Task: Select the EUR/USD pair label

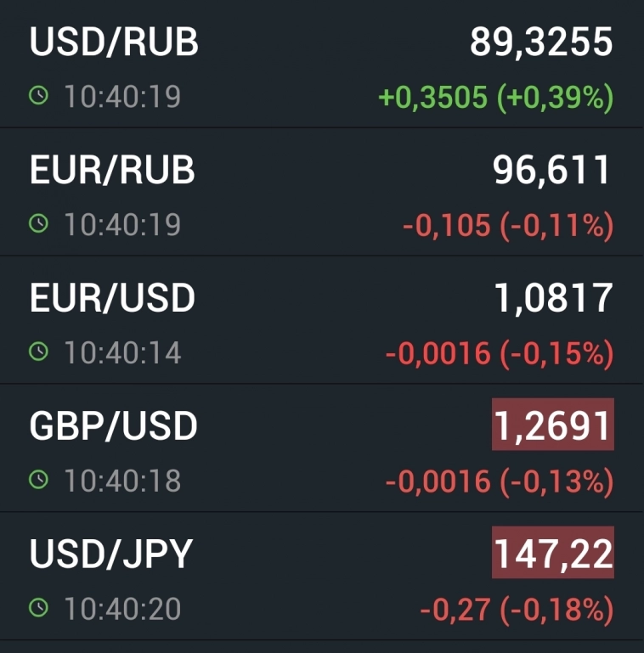Action: coord(112,298)
